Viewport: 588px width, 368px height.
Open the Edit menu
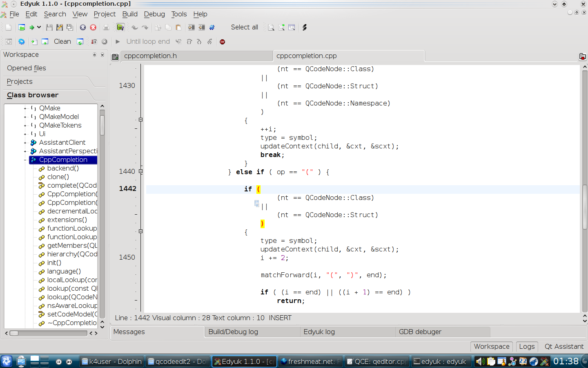[31, 14]
